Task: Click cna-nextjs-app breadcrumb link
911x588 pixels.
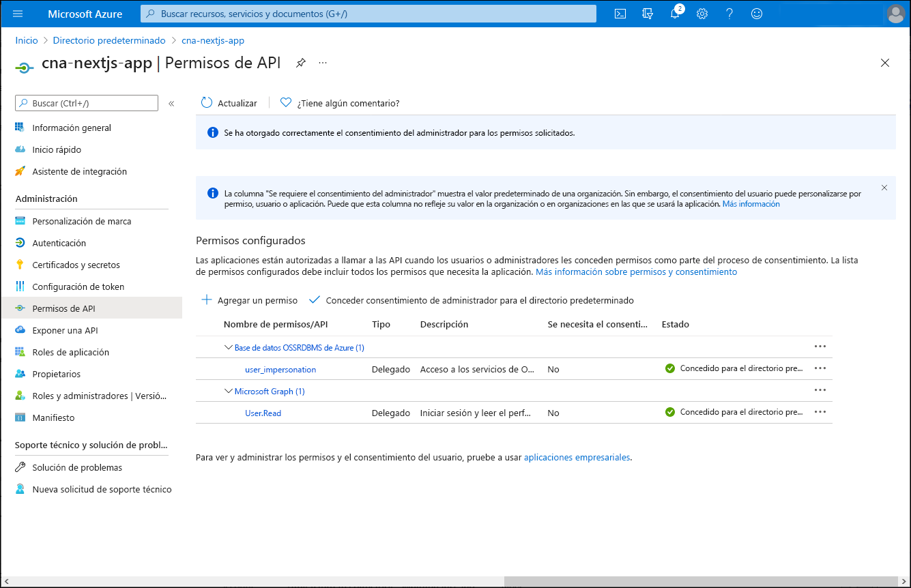Action: click(x=213, y=40)
